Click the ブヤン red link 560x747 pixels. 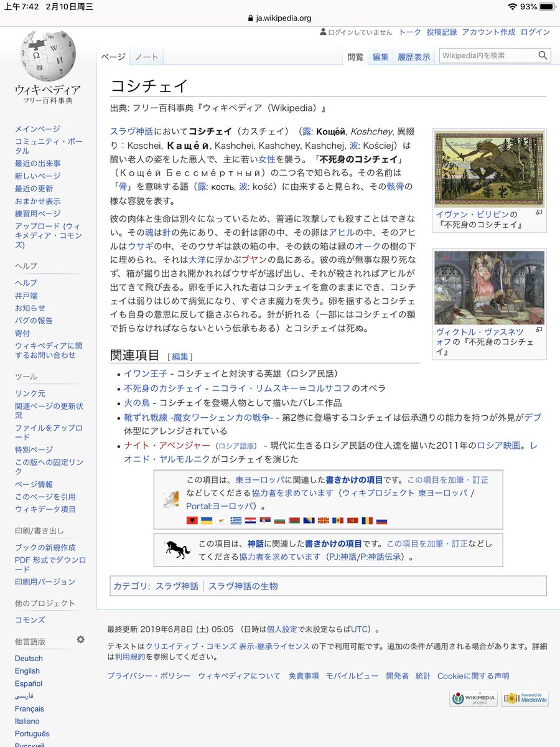click(x=255, y=260)
